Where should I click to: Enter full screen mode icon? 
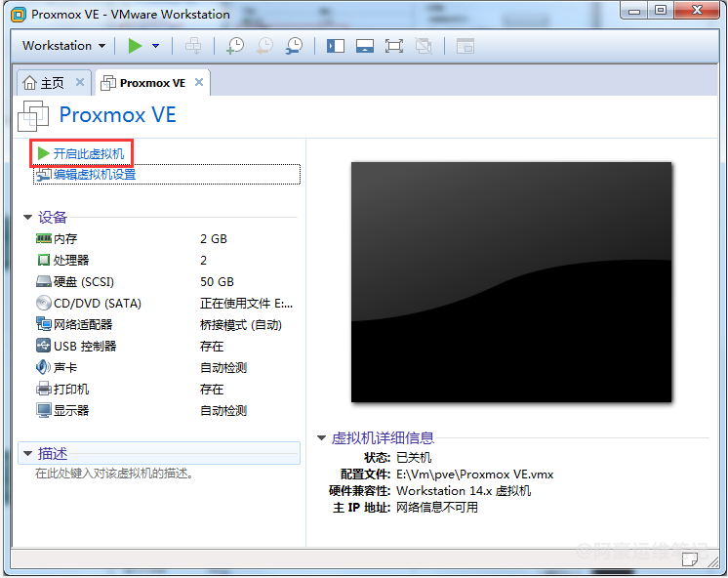coord(394,46)
